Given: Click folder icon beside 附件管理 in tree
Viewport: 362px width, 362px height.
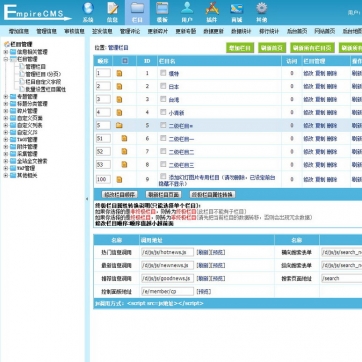Looking at the screenshot, I should [13, 147].
